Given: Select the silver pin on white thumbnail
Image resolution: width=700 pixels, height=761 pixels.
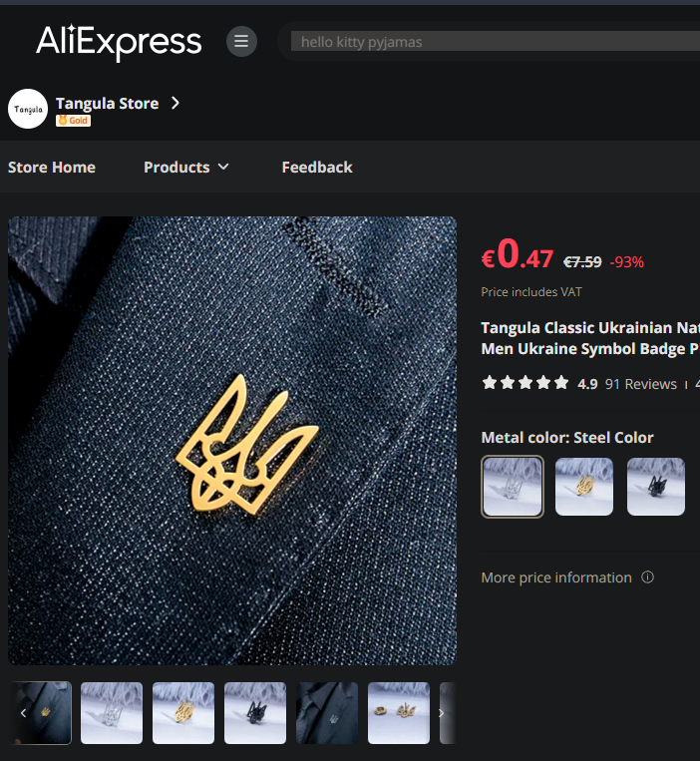Looking at the screenshot, I should point(112,713).
